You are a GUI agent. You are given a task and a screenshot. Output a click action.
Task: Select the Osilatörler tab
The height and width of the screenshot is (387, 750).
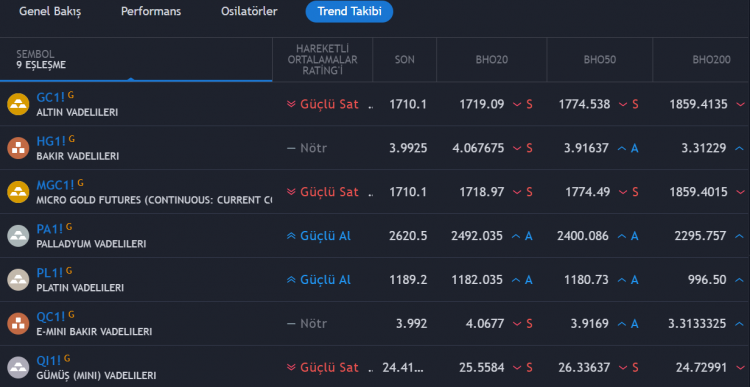249,11
